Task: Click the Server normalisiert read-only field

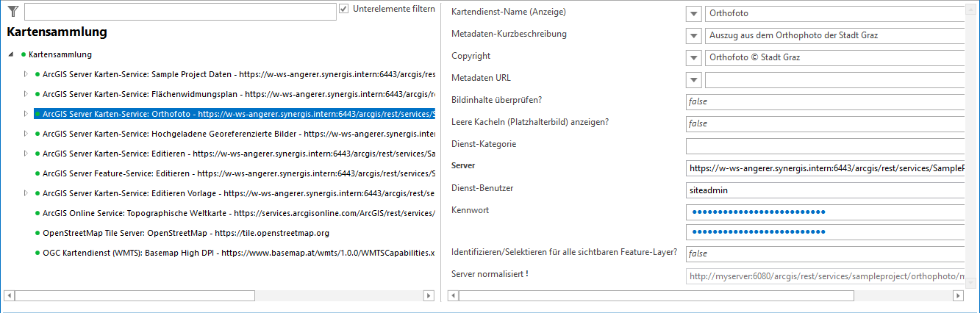Action: 825,277
